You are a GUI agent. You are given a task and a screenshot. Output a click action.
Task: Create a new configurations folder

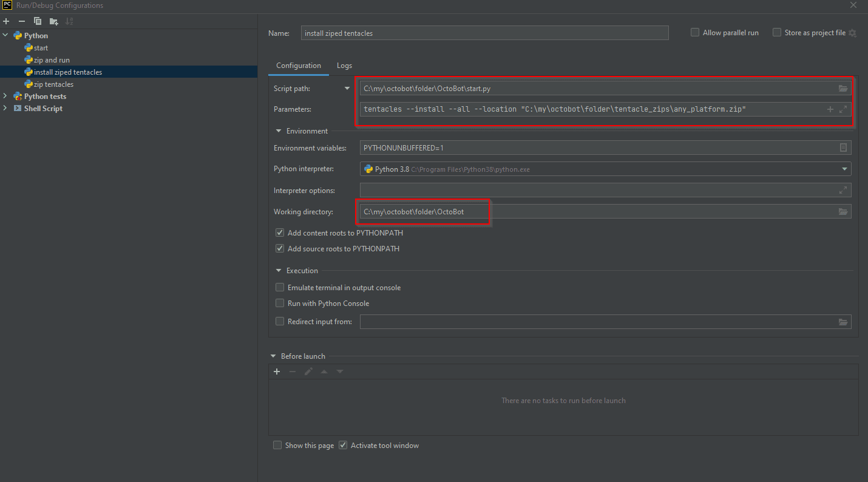(x=53, y=21)
